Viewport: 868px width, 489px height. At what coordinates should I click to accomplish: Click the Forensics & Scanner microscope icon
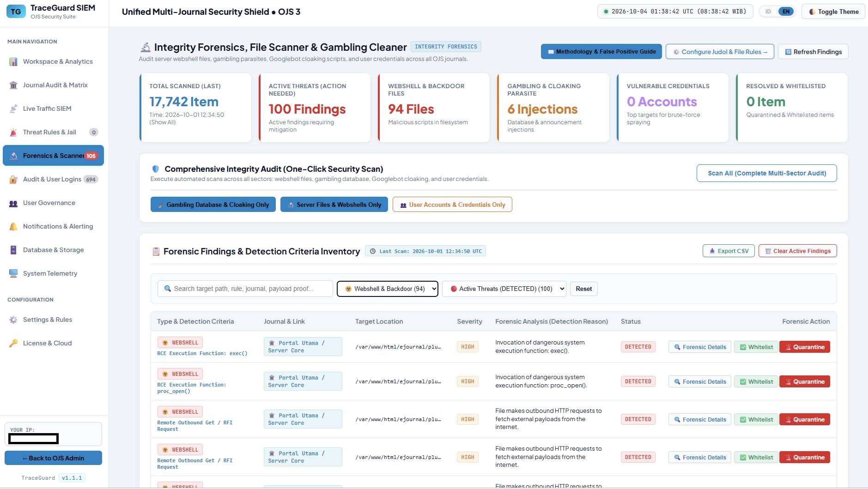13,156
